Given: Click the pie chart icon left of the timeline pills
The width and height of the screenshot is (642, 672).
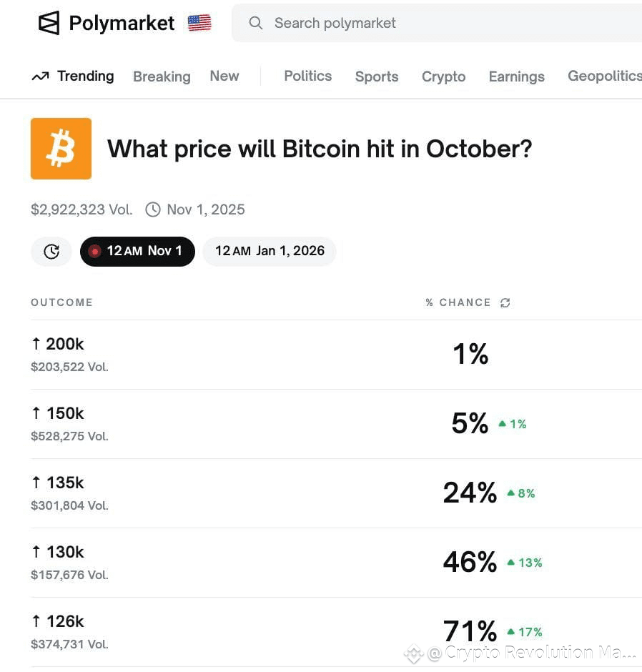Looking at the screenshot, I should 51,251.
